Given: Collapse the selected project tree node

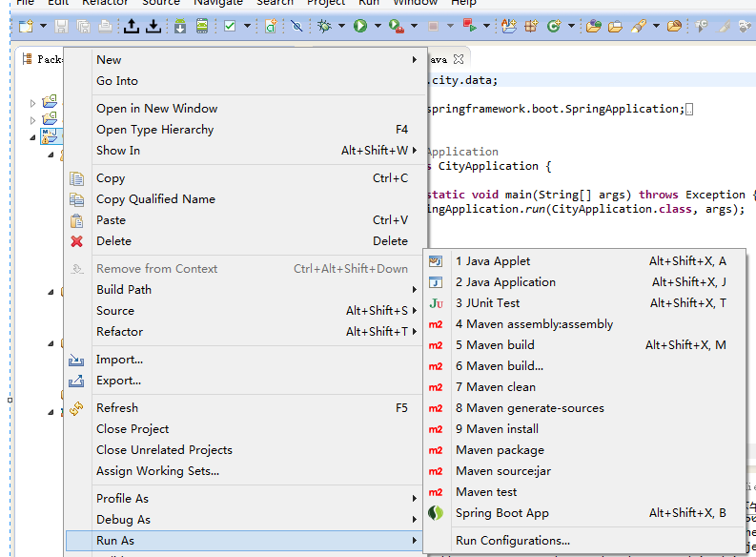Looking at the screenshot, I should coord(32,138).
